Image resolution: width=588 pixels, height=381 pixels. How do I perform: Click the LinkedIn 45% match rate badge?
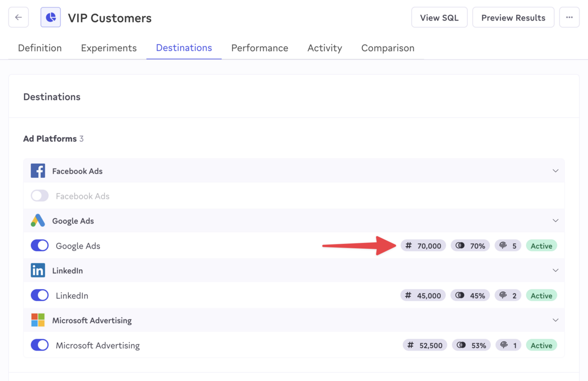[470, 295]
